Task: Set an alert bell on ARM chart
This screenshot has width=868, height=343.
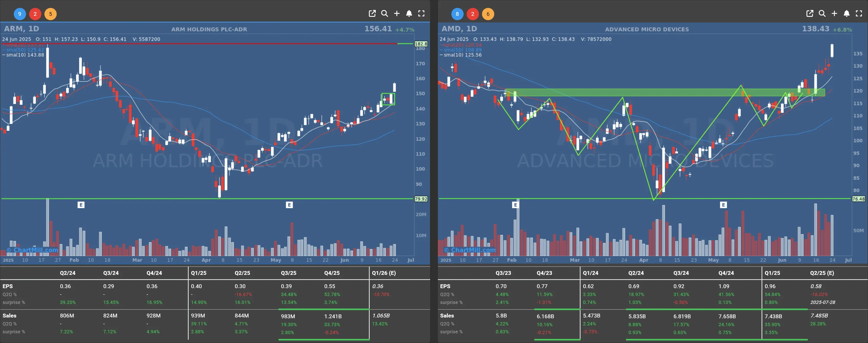Action: click(409, 14)
